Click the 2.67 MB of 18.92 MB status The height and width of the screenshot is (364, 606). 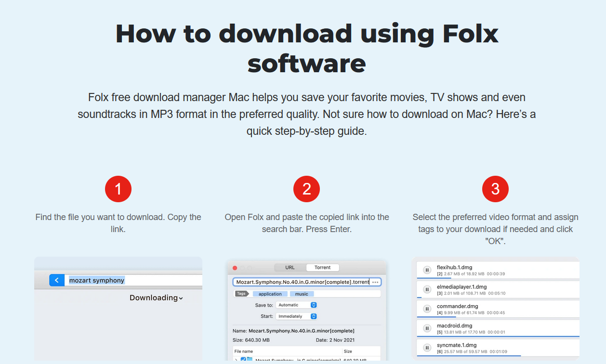tap(464, 274)
